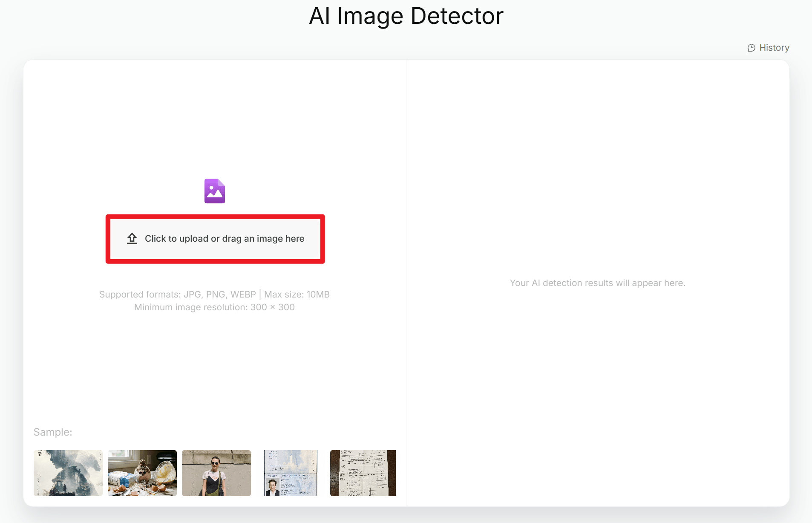Click the 'AI Image Detector' heading
This screenshot has height=523, width=812.
(406, 16)
